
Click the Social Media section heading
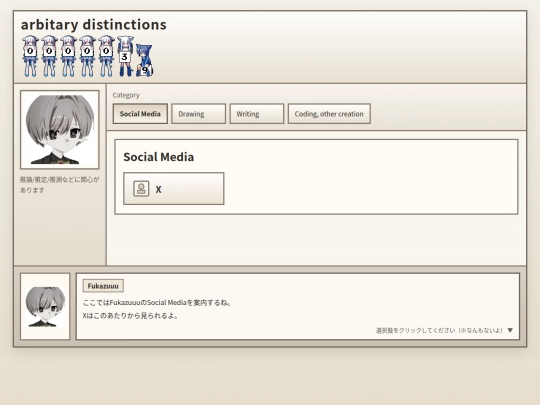click(159, 157)
